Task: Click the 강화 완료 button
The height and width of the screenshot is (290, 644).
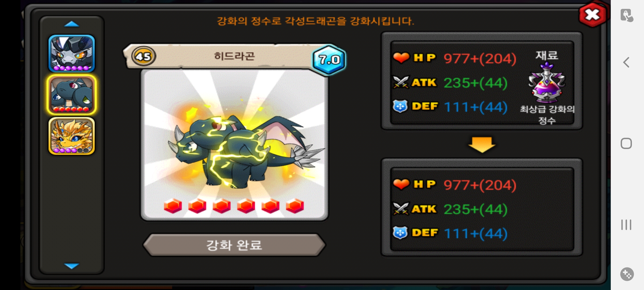Action: point(234,245)
